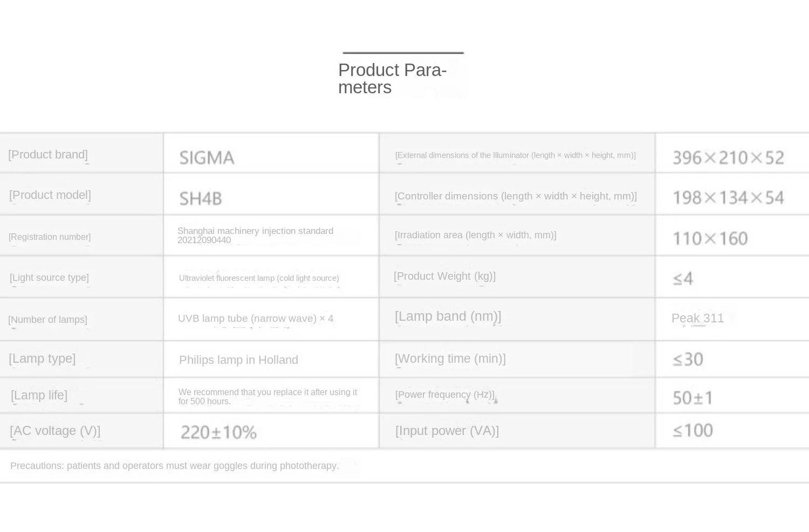809x532 pixels.
Task: Click the 396×210×52 illuminator dimensions value
Action: pyautogui.click(x=728, y=158)
